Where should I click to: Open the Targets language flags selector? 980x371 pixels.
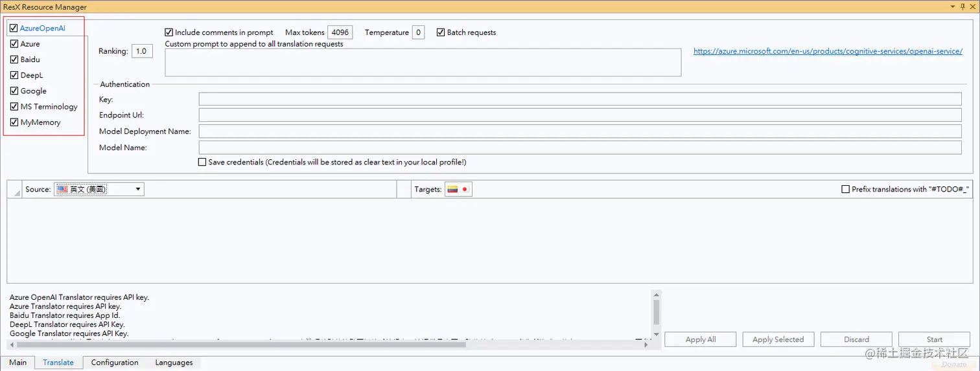458,189
